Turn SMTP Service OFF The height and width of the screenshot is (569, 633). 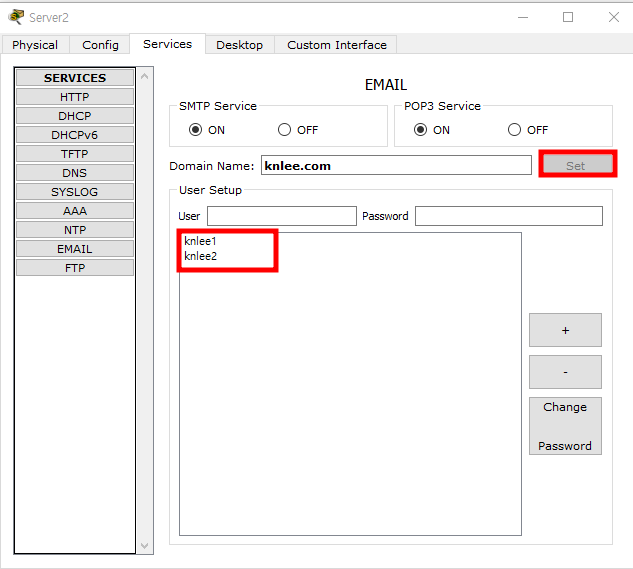(x=284, y=130)
